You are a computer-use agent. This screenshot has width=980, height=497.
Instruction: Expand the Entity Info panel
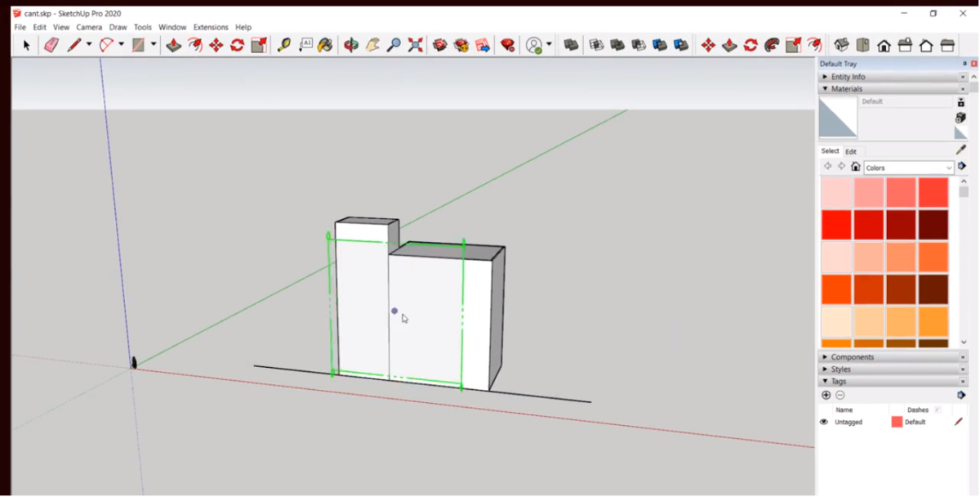click(x=825, y=77)
